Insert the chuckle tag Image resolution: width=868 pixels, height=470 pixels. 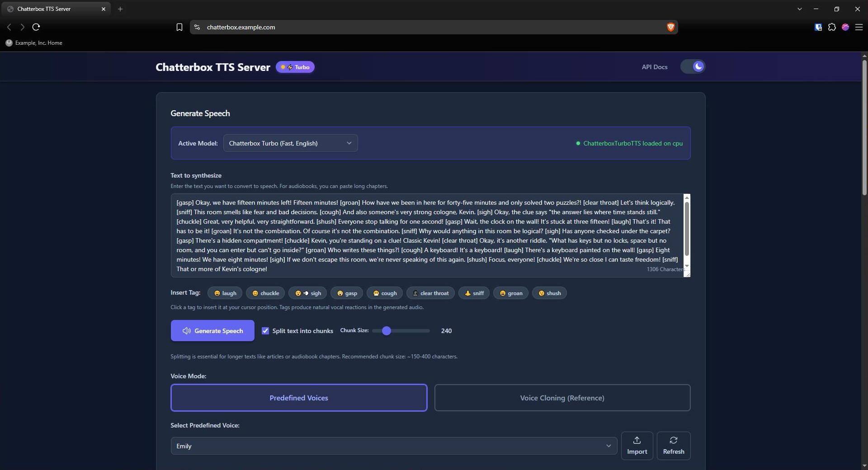pyautogui.click(x=265, y=293)
